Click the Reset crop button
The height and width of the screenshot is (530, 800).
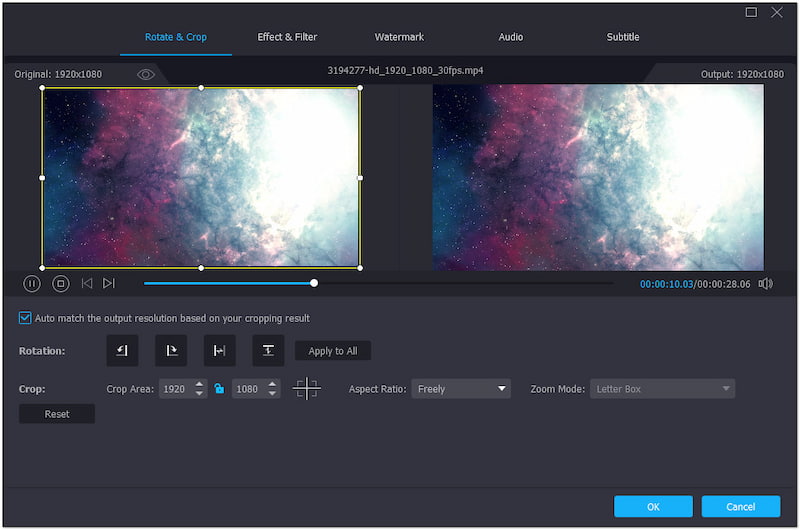tap(57, 414)
